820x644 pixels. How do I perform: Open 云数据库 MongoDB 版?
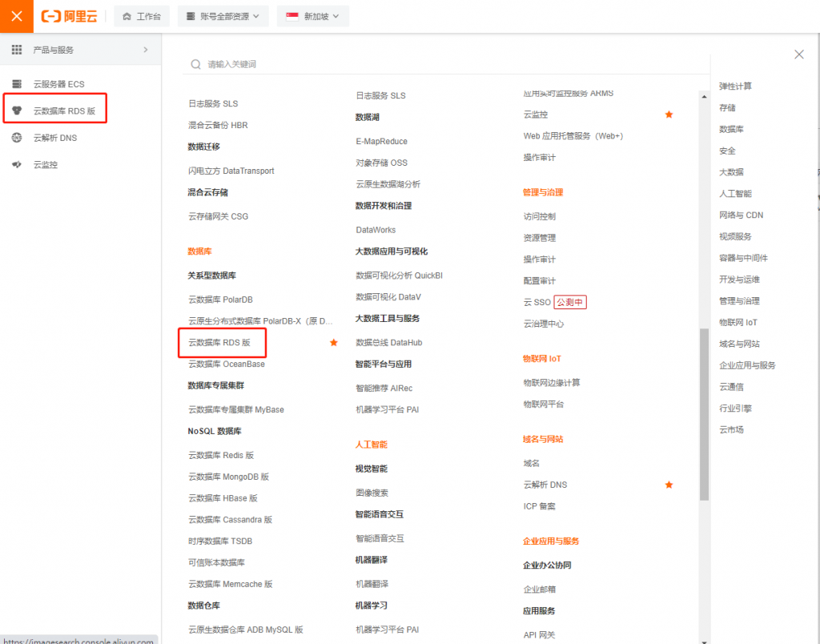point(228,477)
